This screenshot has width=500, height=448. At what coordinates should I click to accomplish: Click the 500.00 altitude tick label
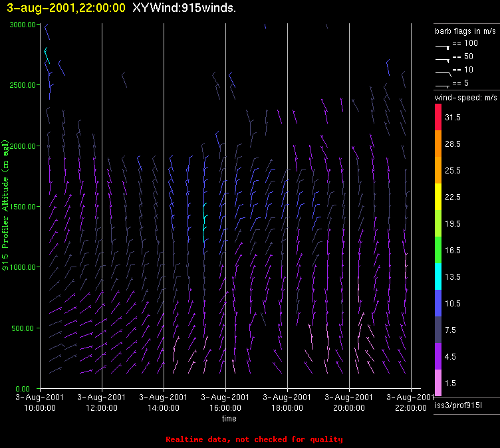[x=23, y=328]
